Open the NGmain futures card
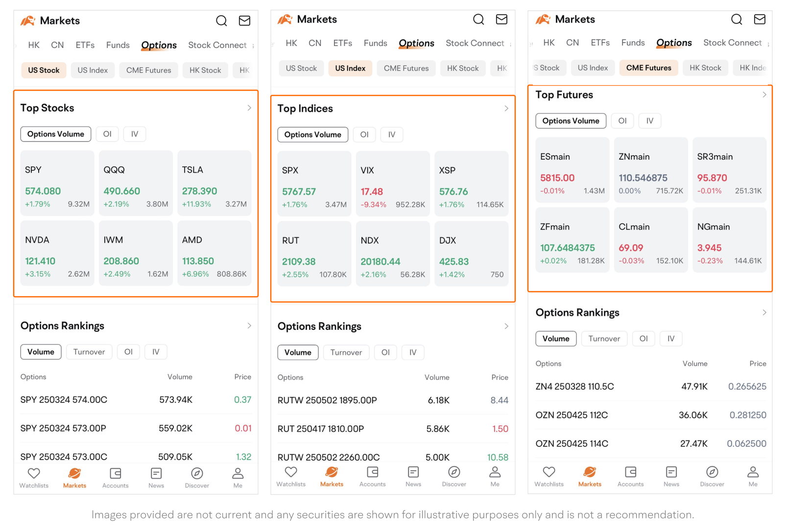This screenshot has width=786, height=532. click(x=729, y=240)
